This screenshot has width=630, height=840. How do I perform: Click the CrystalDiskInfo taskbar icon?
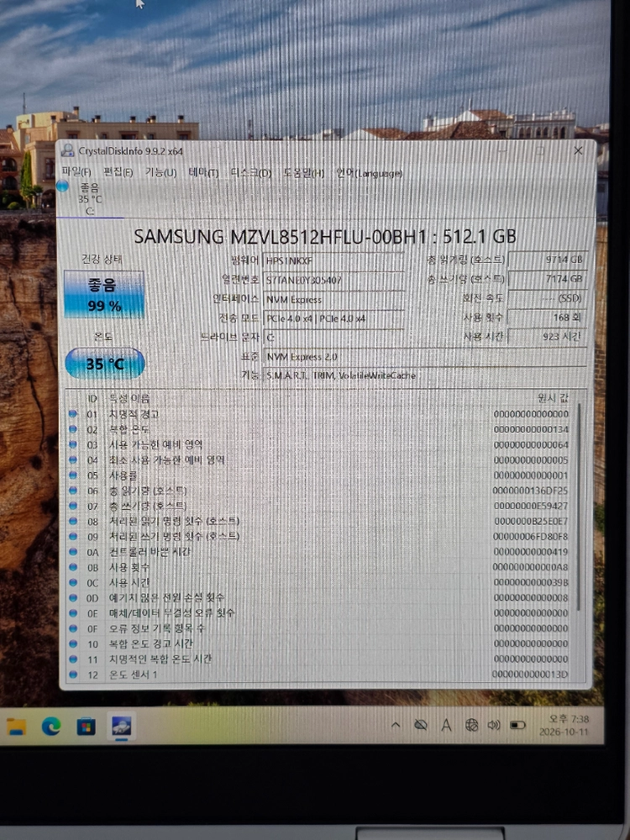click(121, 727)
